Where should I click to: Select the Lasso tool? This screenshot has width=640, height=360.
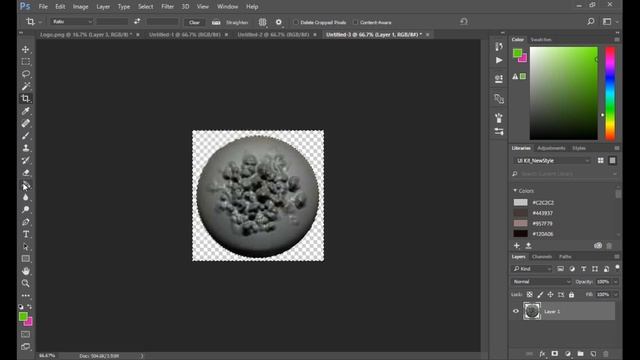pos(26,74)
